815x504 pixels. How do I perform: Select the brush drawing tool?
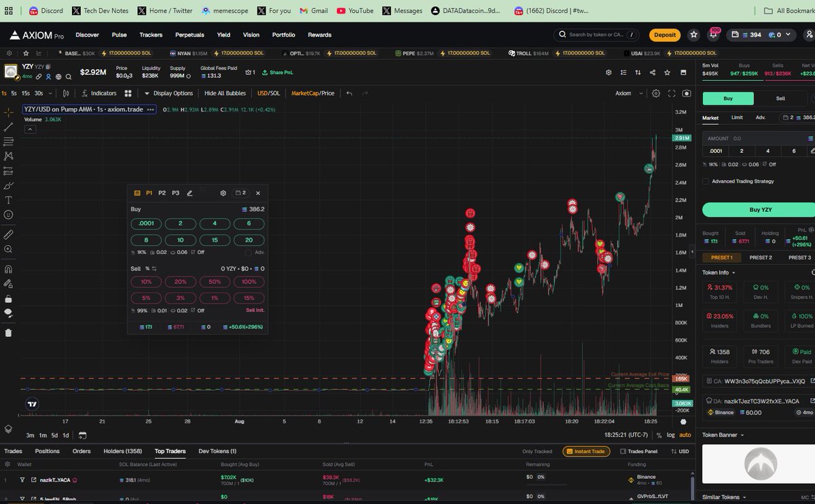coord(8,185)
